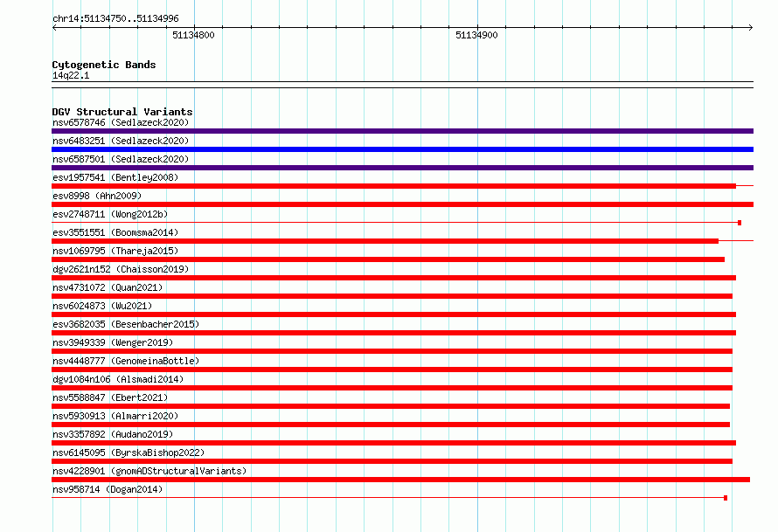Click the red bar for nsv4448777
This screenshot has height=532, width=778.
[x=392, y=370]
